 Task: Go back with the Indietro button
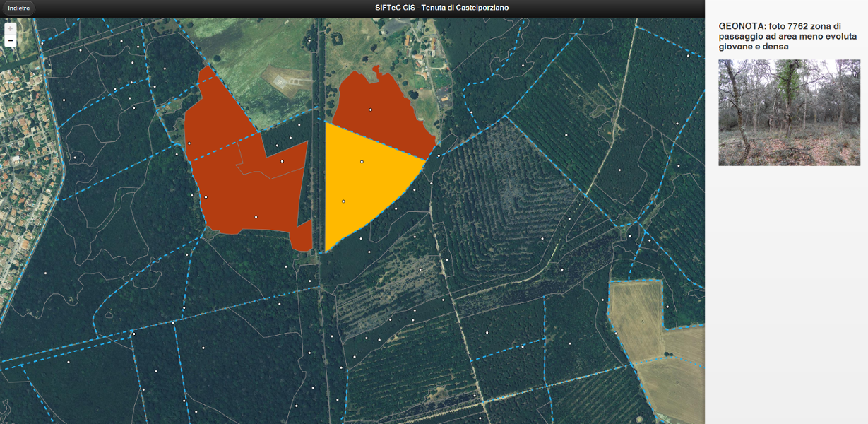pyautogui.click(x=18, y=8)
